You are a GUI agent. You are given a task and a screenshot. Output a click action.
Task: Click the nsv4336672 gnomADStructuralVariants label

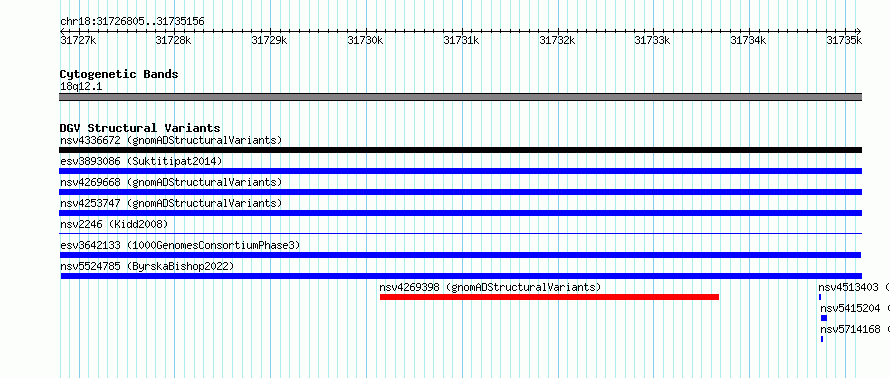(171, 140)
